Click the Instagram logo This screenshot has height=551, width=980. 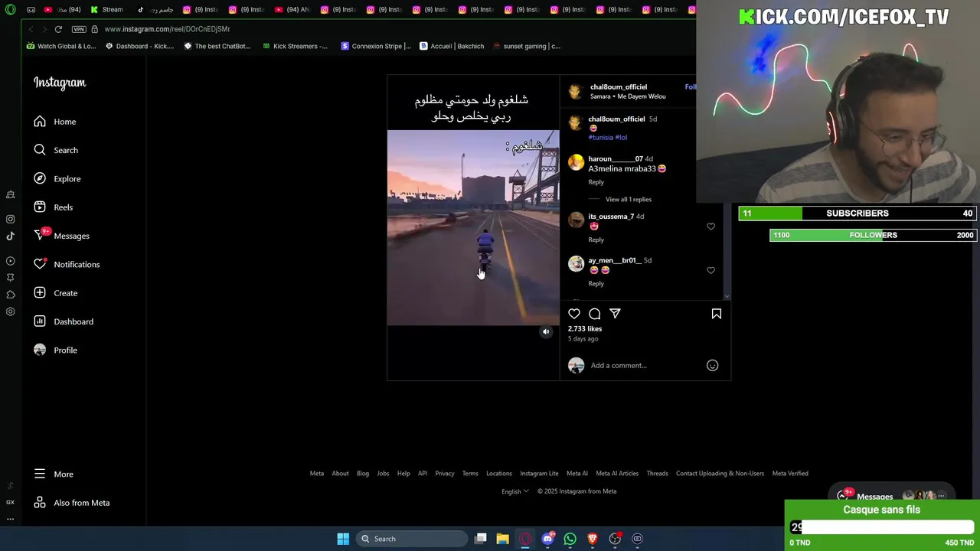(x=60, y=83)
